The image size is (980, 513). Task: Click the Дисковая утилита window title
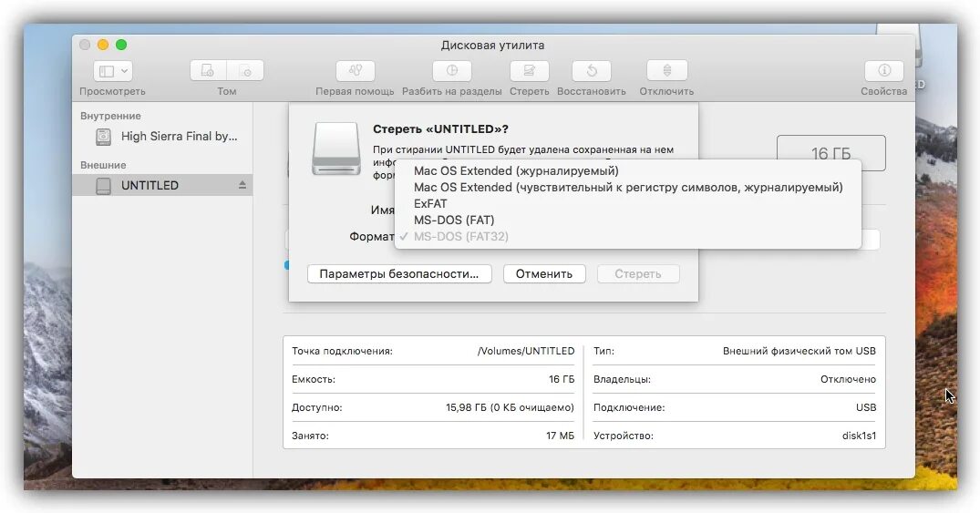coord(492,45)
